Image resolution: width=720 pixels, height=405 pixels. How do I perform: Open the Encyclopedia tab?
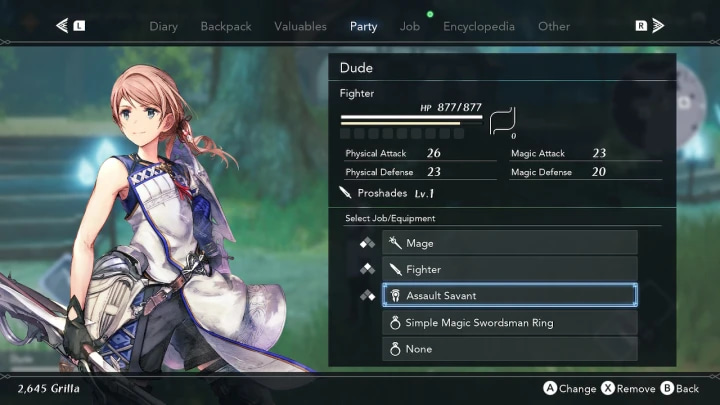pyautogui.click(x=479, y=27)
